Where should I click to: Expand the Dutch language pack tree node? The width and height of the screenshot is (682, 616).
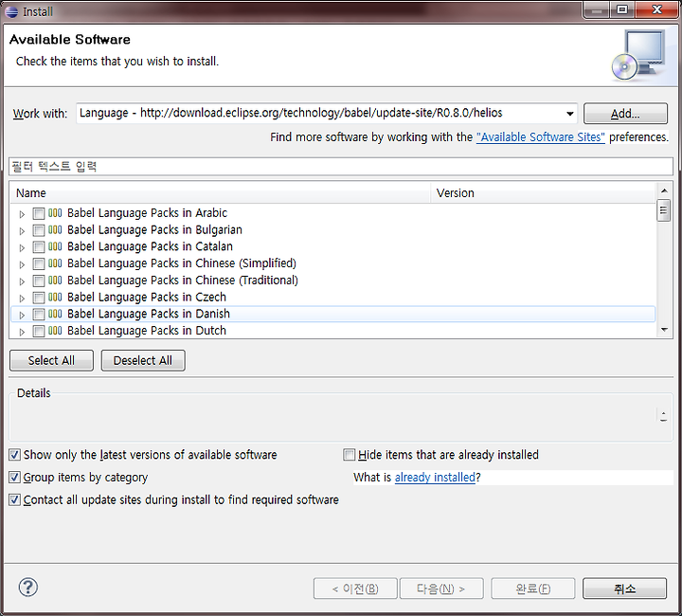(x=22, y=332)
